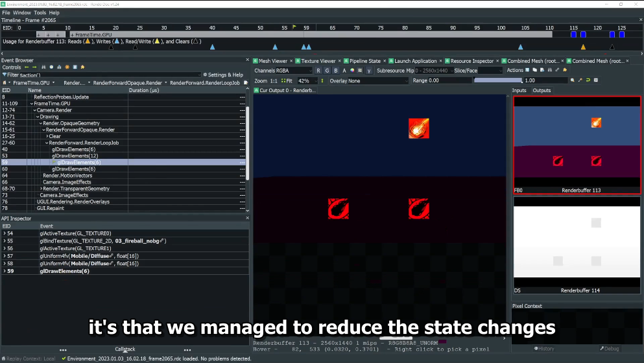
Task: Switch to the Outputs tab
Action: tap(542, 91)
